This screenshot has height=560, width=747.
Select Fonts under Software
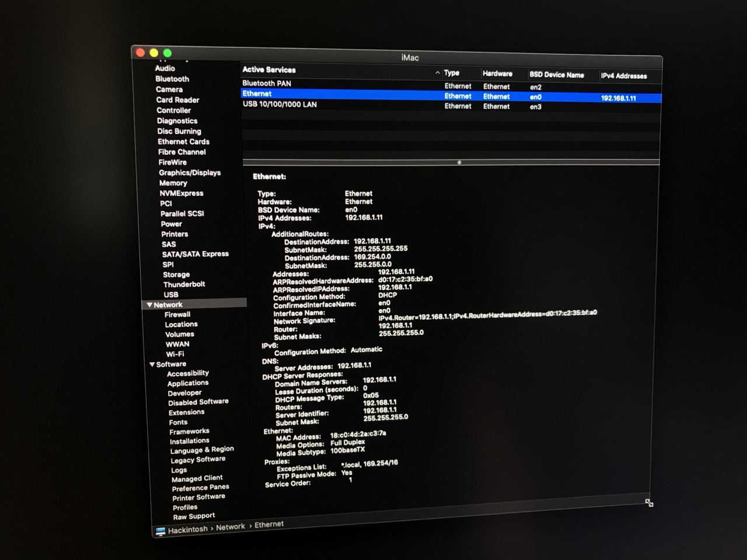tap(179, 422)
